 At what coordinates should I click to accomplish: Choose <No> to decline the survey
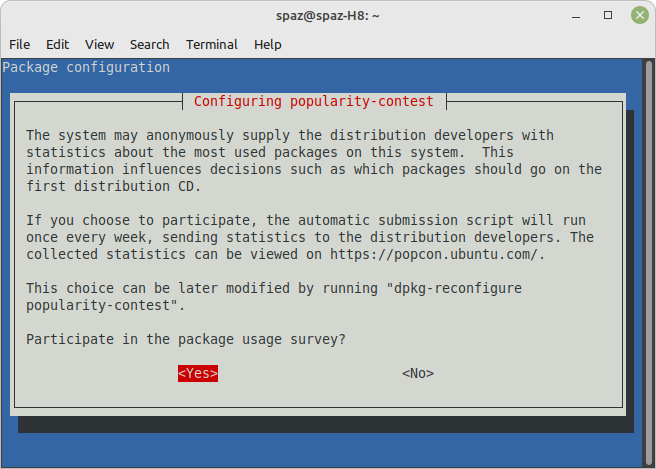pos(418,373)
